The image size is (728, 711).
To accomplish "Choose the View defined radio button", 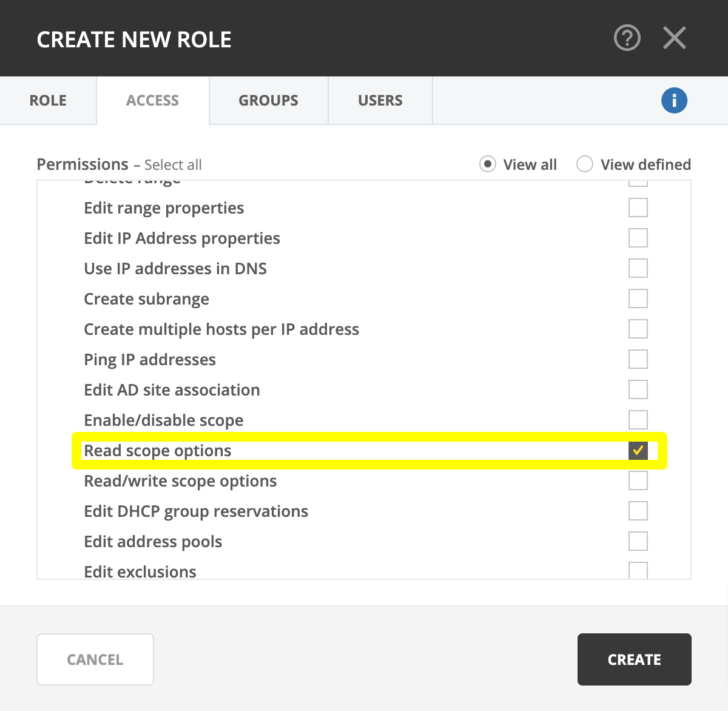I will (584, 164).
